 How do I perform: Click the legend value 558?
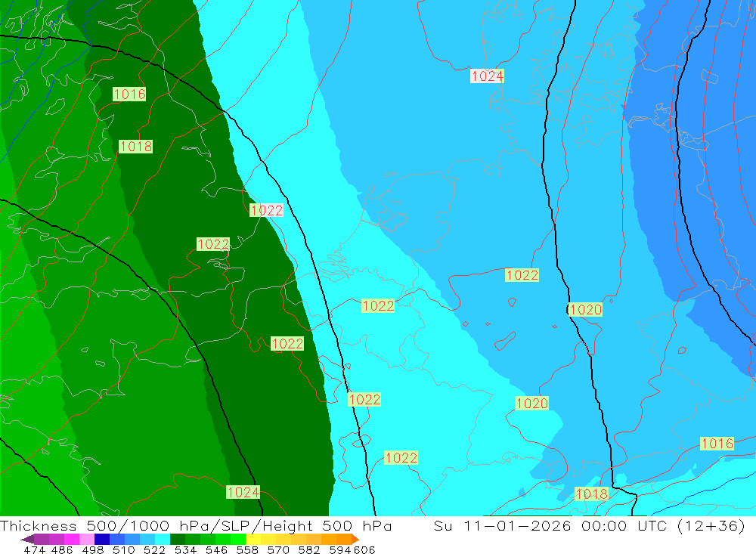tap(247, 550)
